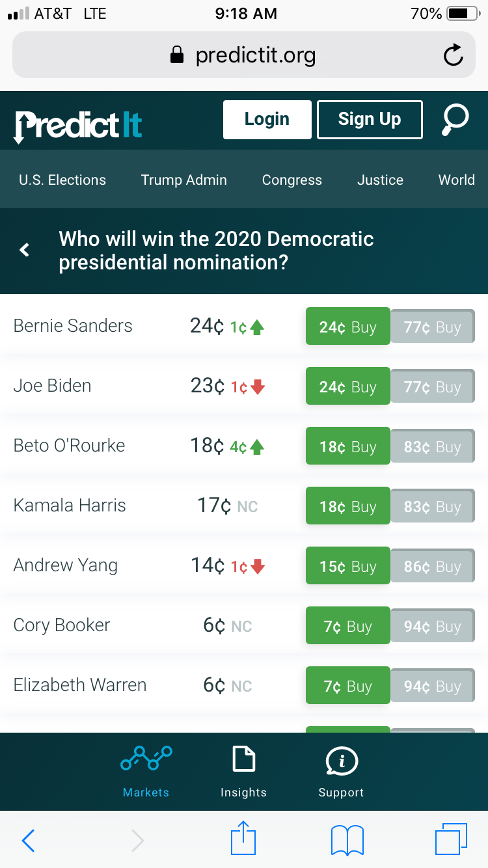
Task: Select the Trump Admin category
Action: tap(184, 180)
